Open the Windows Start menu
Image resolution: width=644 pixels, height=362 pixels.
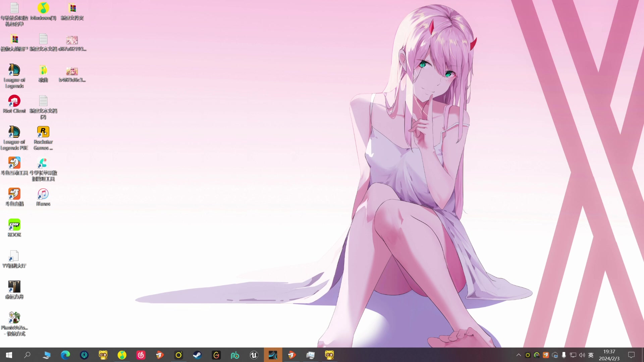[x=9, y=355]
